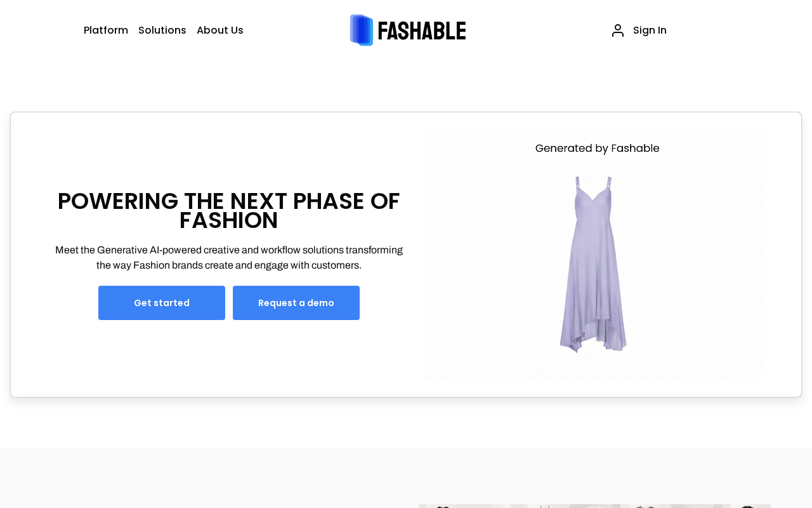Click the "Powering the next phase" headline line

228,201
